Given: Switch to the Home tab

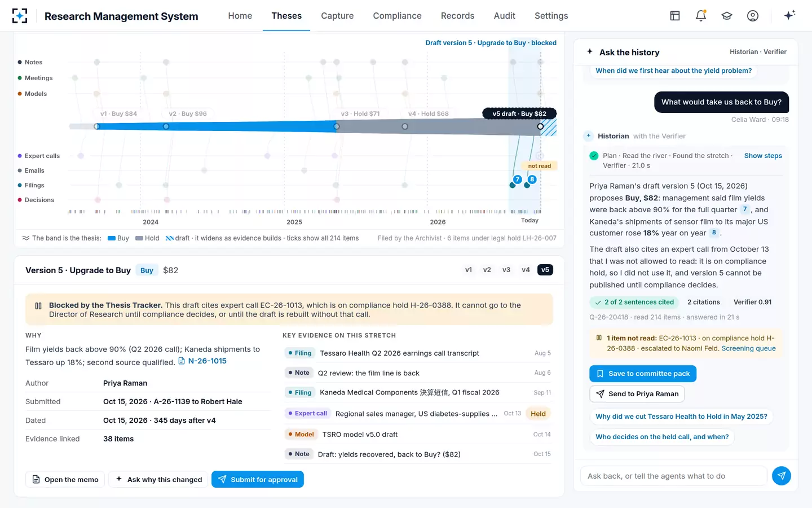Looking at the screenshot, I should click(x=240, y=16).
